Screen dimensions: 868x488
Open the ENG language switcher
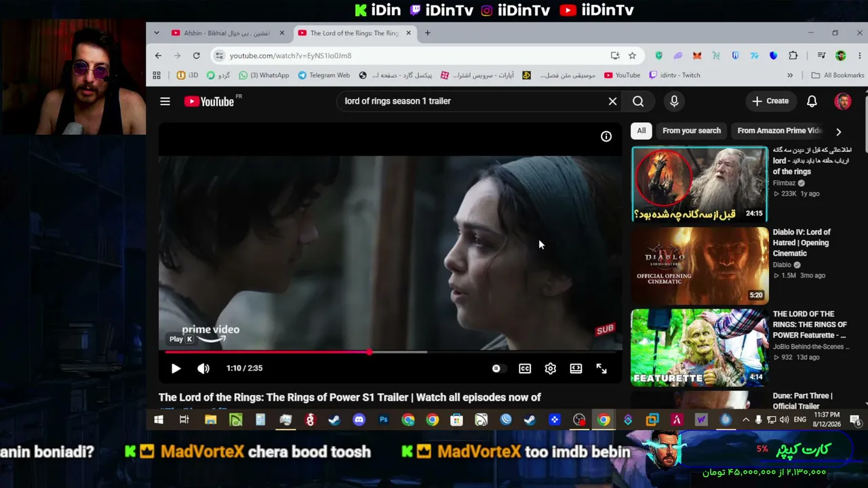coord(800,420)
